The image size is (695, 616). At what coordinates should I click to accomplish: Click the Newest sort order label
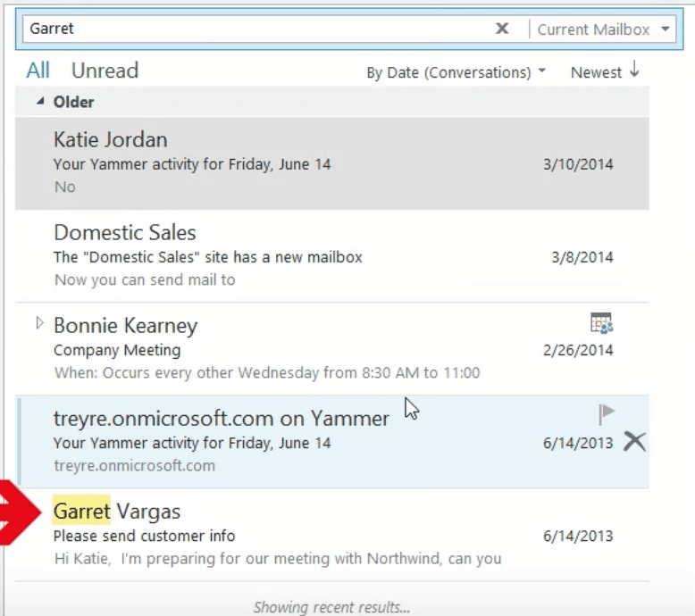596,72
